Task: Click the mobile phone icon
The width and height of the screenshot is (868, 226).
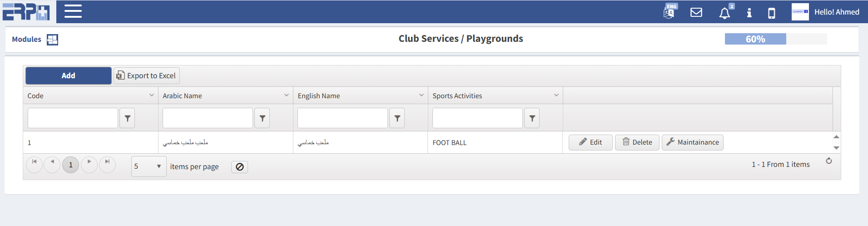Action: click(771, 13)
